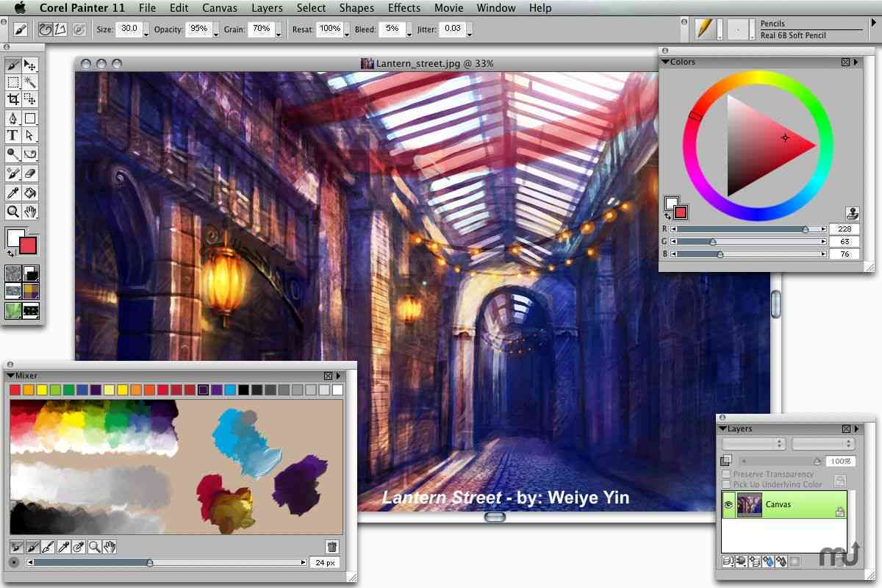This screenshot has width=882, height=588.
Task: Select the Eraser tool in toolbox
Action: [x=30, y=173]
